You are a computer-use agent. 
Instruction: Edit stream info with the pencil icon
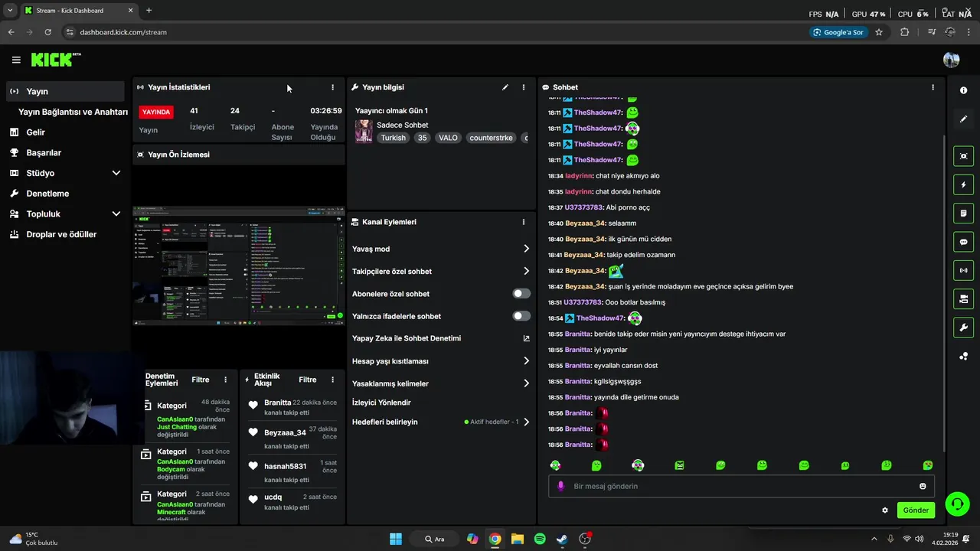tap(505, 87)
